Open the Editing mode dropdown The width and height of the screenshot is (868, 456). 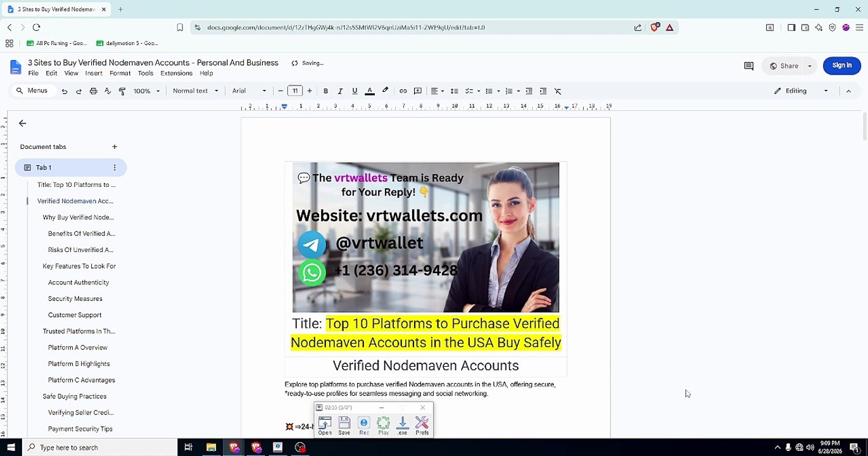[801, 91]
